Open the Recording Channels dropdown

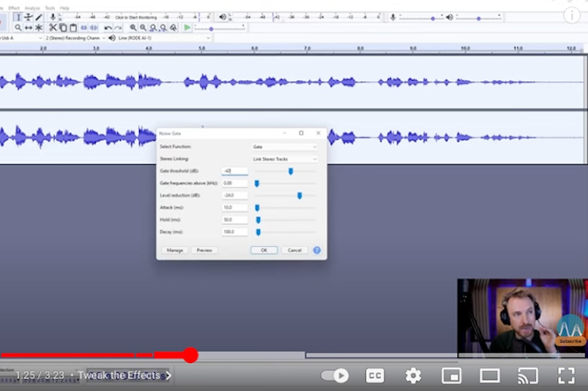[75, 38]
